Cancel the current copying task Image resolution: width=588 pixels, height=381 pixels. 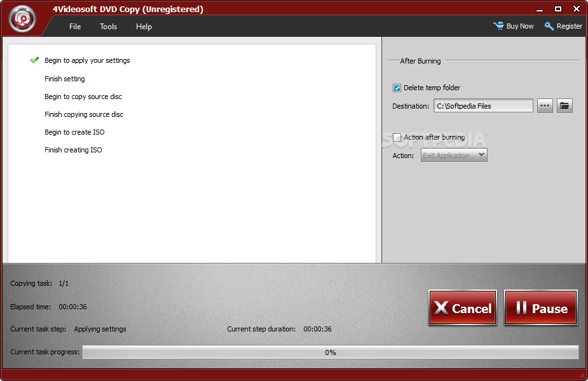click(463, 308)
